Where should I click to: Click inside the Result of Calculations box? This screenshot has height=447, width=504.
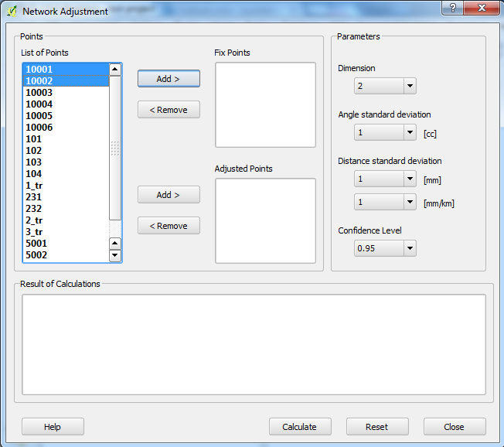[x=254, y=344]
